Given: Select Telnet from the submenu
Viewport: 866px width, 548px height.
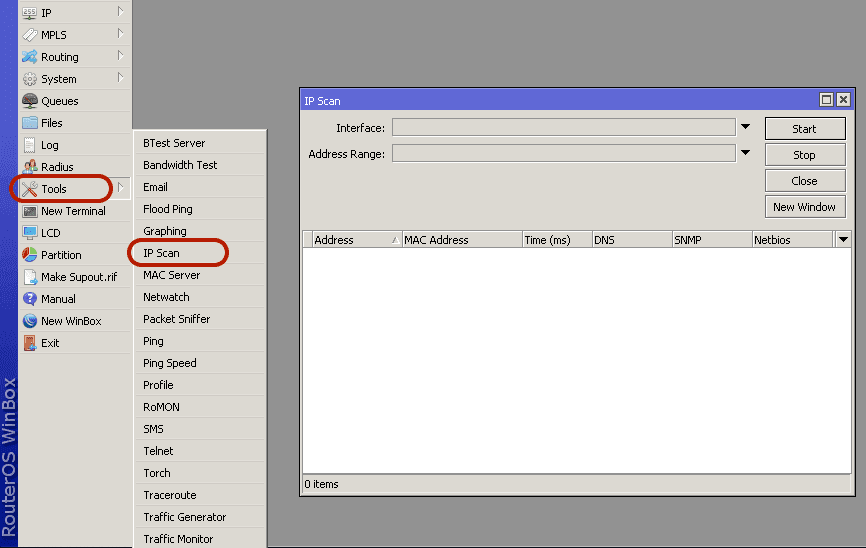Looking at the screenshot, I should tap(200, 451).
